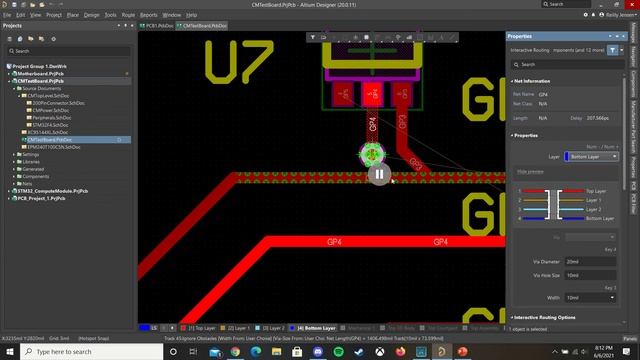
Task: Collapse the CMTestBoard.PrjPcb project node
Action: click(9, 81)
